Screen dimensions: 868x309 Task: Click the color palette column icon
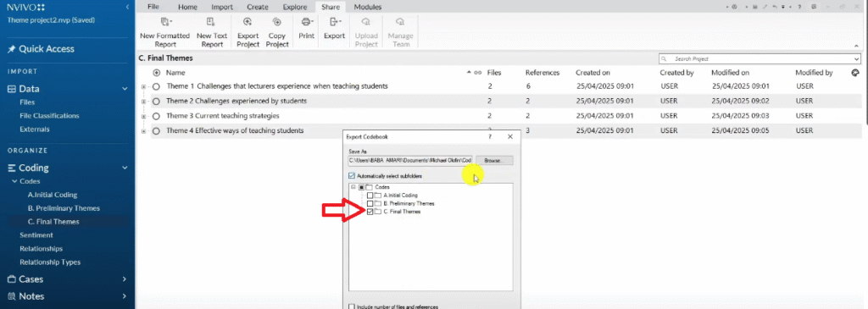pos(854,73)
